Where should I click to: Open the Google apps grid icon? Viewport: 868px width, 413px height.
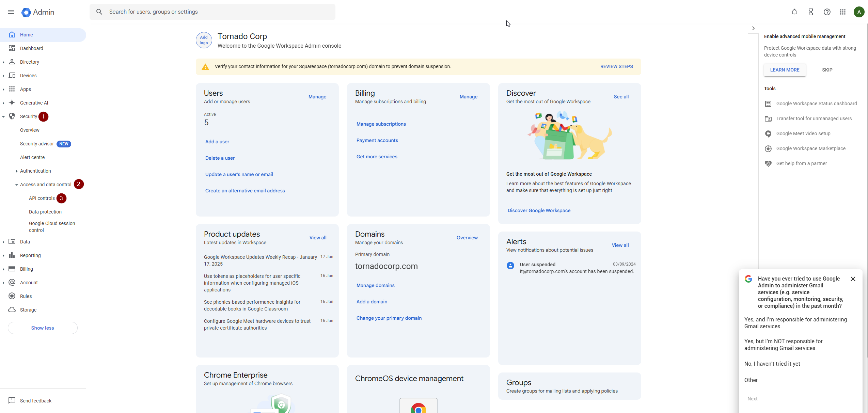843,12
